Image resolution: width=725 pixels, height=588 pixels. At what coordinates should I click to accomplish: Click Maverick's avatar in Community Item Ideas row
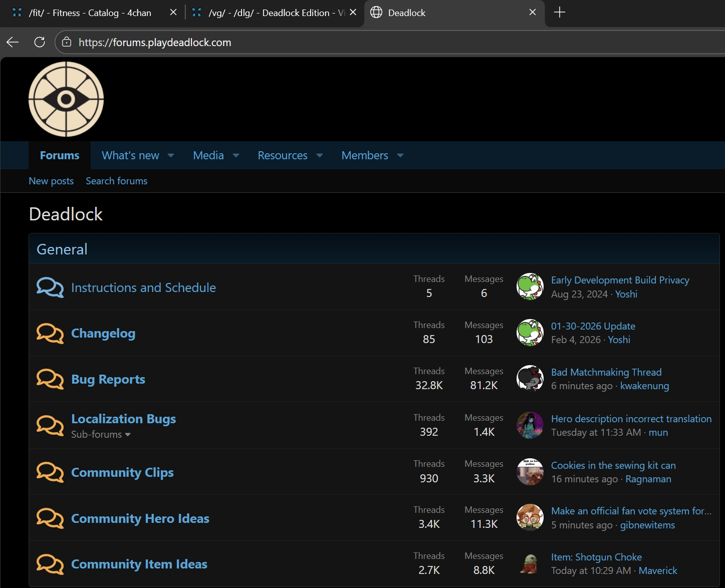pyautogui.click(x=530, y=563)
